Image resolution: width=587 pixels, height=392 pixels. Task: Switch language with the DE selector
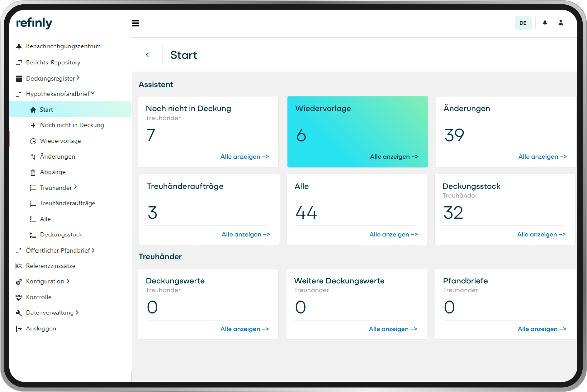click(x=523, y=23)
